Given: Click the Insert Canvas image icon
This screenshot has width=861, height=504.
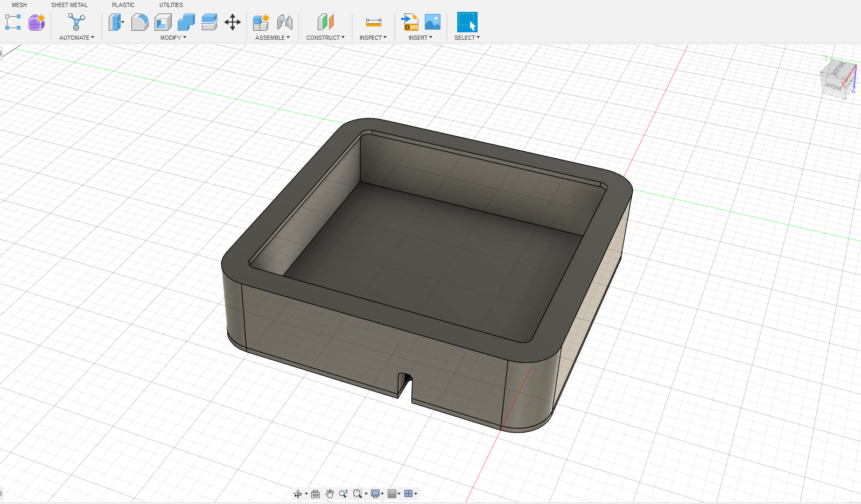Looking at the screenshot, I should pyautogui.click(x=432, y=22).
